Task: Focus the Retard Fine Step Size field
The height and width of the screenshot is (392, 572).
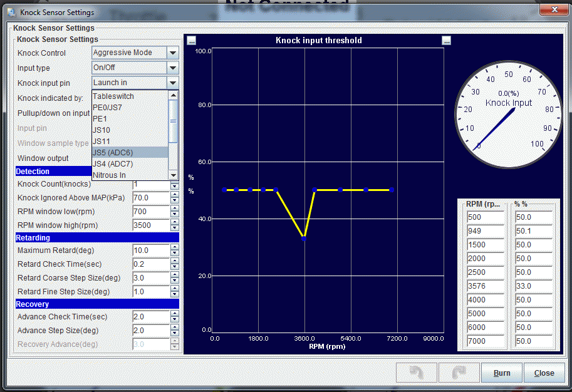Action: (152, 292)
